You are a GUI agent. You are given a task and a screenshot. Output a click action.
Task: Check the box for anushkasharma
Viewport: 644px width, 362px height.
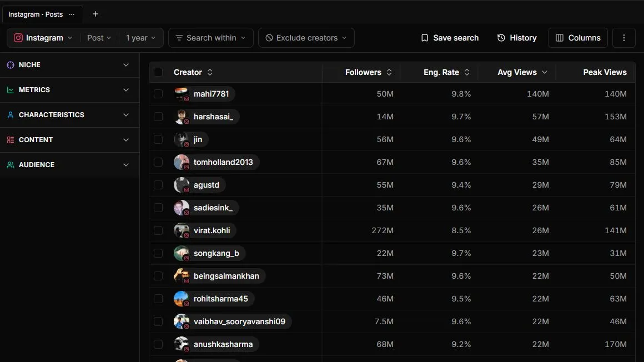[158, 344]
